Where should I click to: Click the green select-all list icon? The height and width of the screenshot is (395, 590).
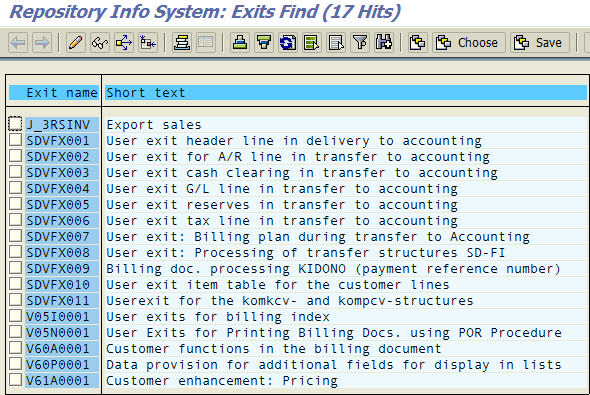312,43
